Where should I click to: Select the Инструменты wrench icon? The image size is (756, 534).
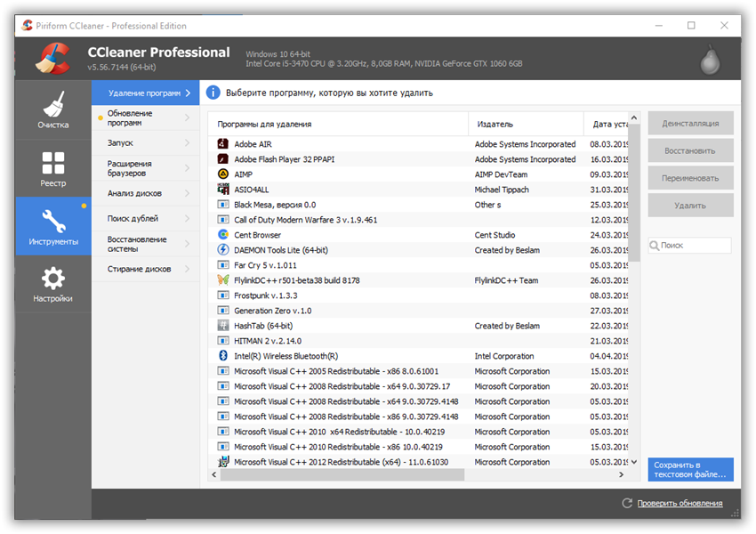52,221
